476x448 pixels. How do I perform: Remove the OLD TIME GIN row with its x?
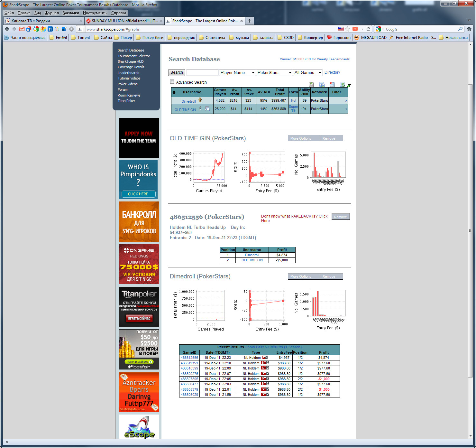click(346, 109)
